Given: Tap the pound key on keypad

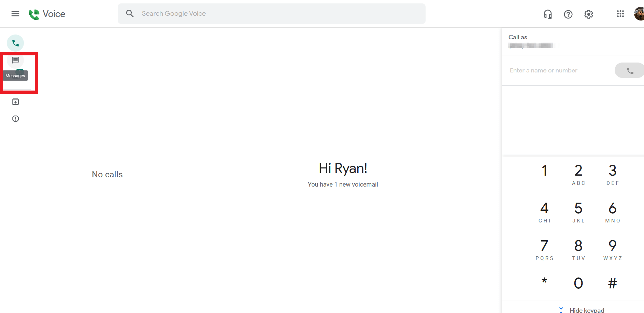Looking at the screenshot, I should click(612, 283).
